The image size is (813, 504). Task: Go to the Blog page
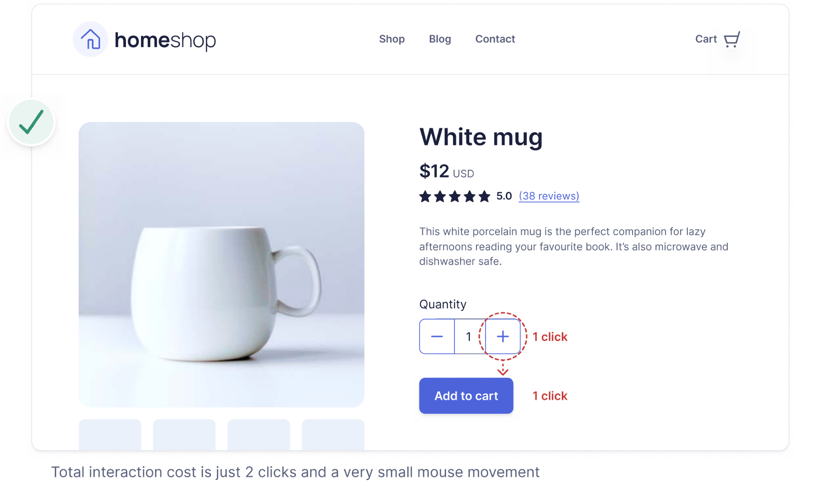(440, 39)
